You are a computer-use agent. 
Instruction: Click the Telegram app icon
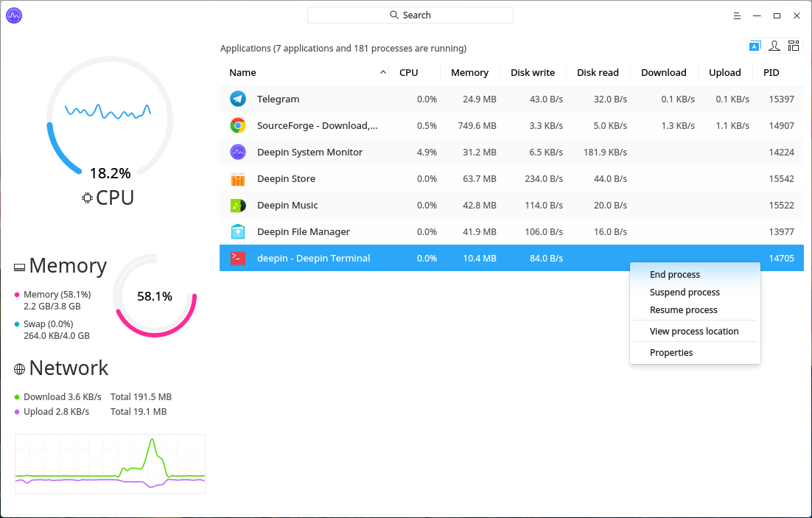point(238,99)
